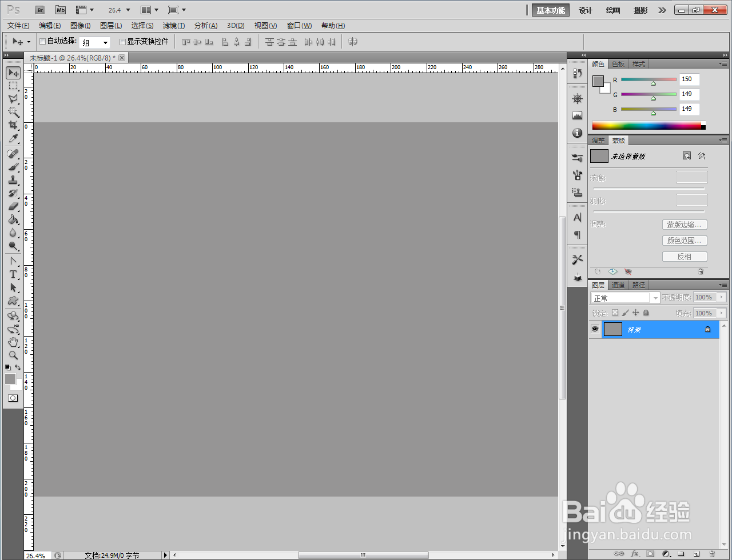Select the Move tool in the toolbox
Image resolution: width=732 pixels, height=560 pixels.
(x=13, y=73)
